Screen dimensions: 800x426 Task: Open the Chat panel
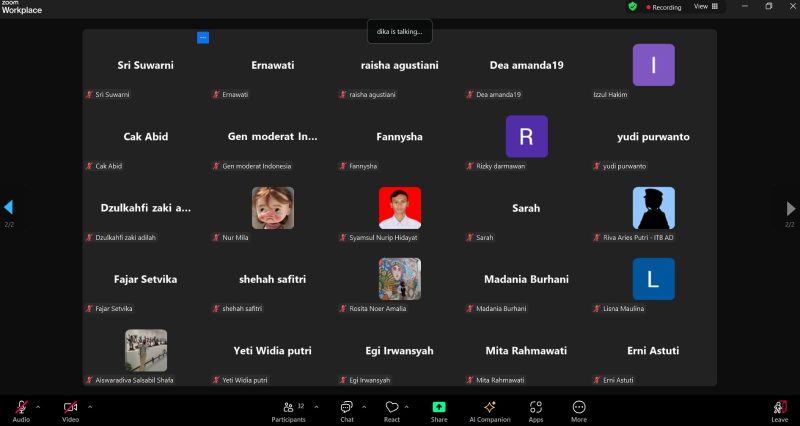(346, 408)
